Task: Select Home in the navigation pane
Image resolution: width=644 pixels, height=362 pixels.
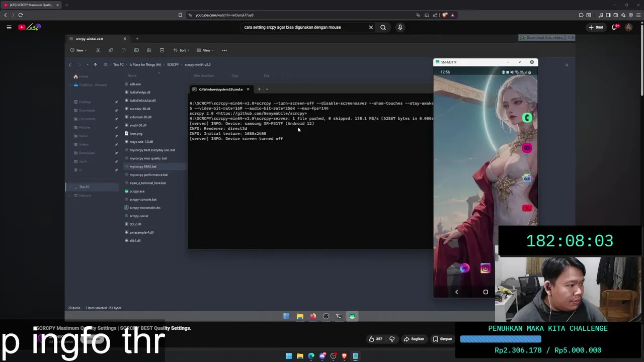Action: pos(80,76)
